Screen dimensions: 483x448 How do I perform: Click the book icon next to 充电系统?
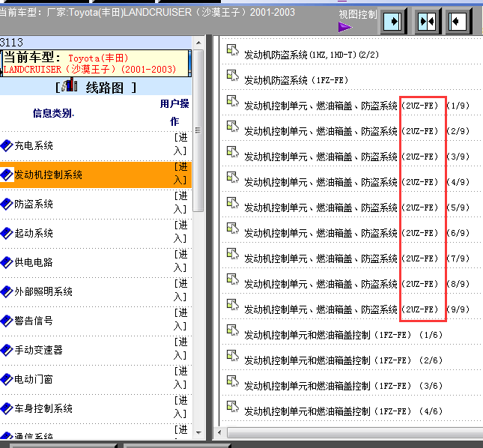point(7,145)
